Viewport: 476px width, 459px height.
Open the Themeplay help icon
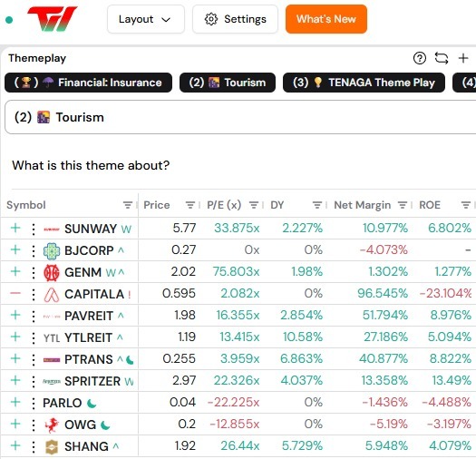click(x=420, y=58)
